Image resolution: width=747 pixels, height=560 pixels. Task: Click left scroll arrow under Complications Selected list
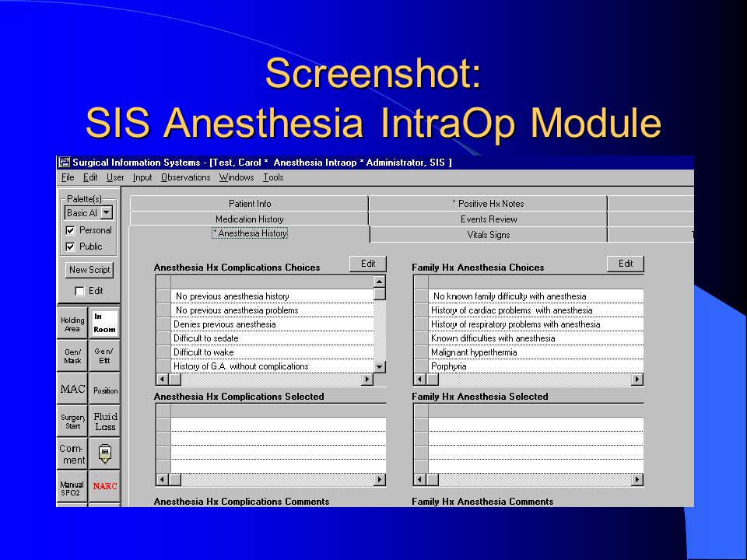click(x=163, y=480)
